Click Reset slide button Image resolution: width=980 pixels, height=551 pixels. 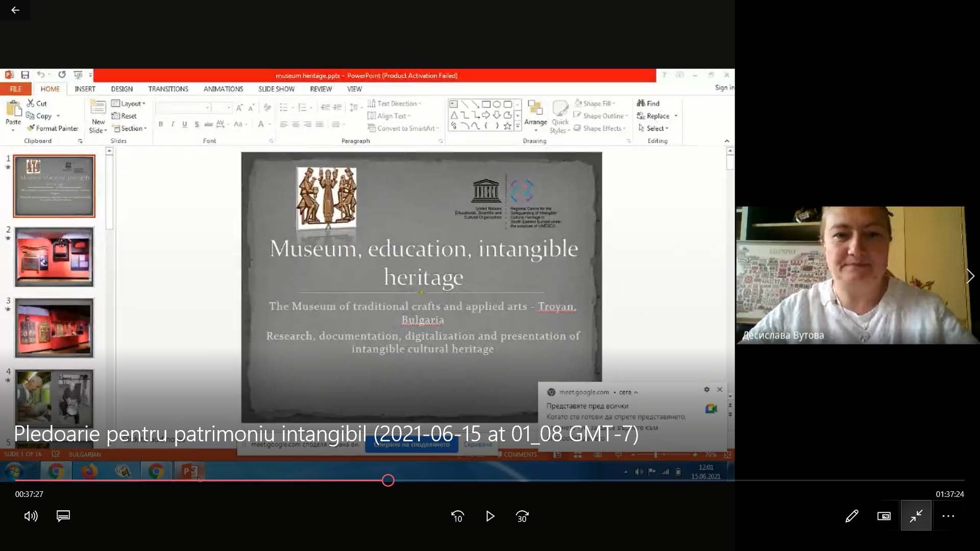pos(124,116)
